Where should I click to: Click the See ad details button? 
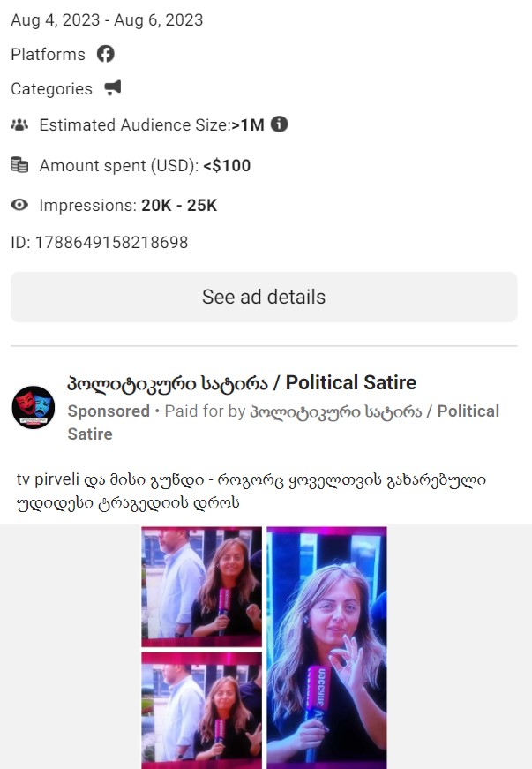(264, 298)
